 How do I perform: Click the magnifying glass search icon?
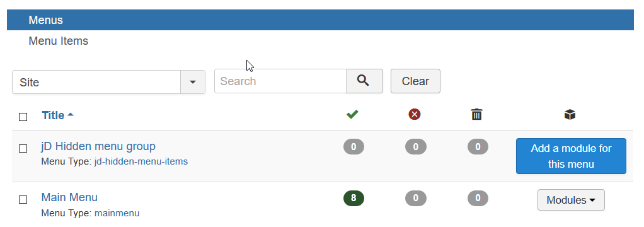point(364,81)
